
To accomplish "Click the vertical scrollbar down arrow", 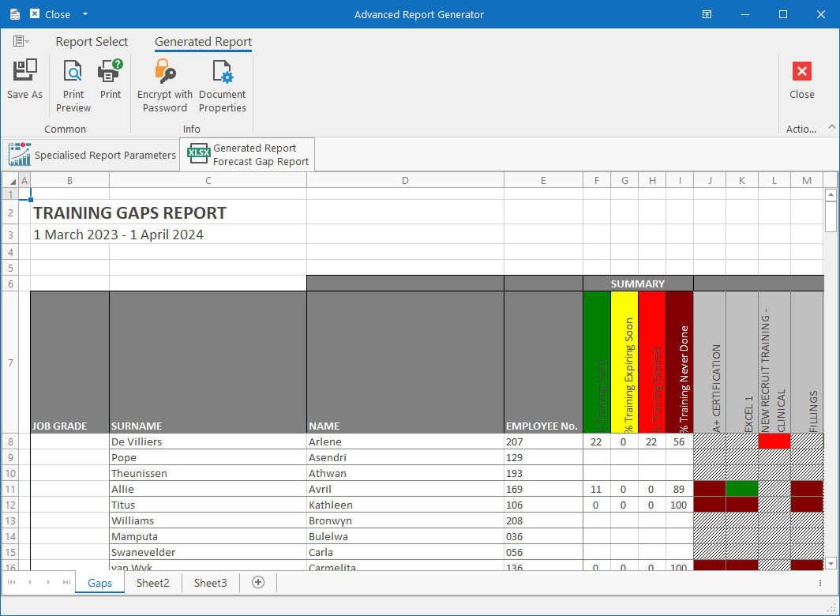I will tap(831, 563).
